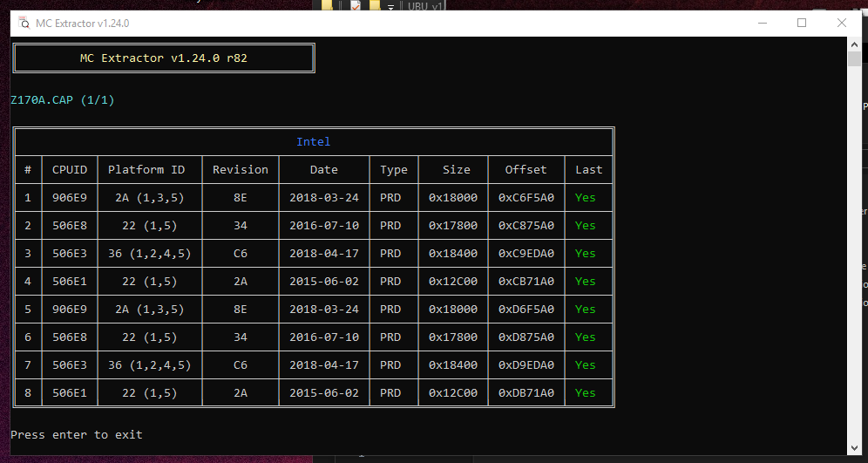
Task: Click the 'MC Extractor v1.24.0 r82' banner text
Action: pyautogui.click(x=164, y=58)
